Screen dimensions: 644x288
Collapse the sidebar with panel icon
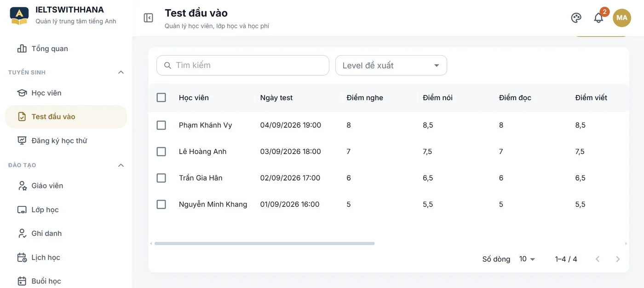coord(148,18)
